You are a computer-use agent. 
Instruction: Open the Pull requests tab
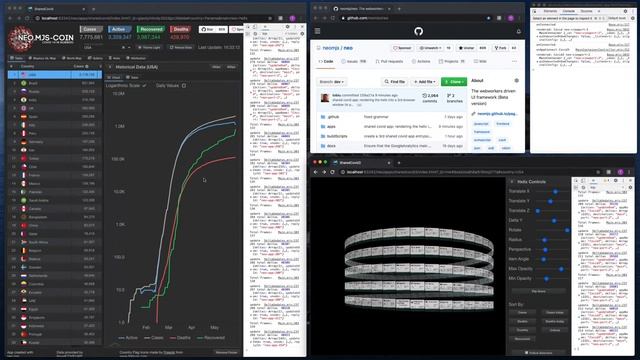[x=389, y=61]
